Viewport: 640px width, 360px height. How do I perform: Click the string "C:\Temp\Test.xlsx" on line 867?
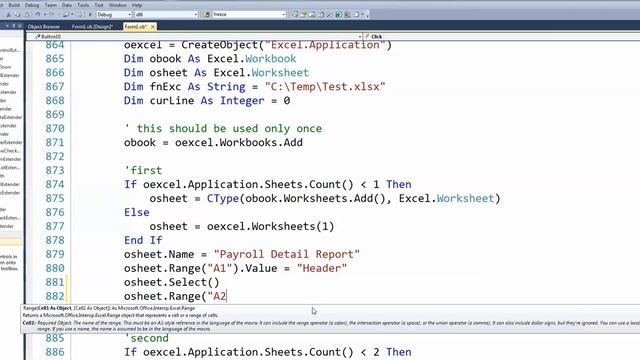coord(325,87)
